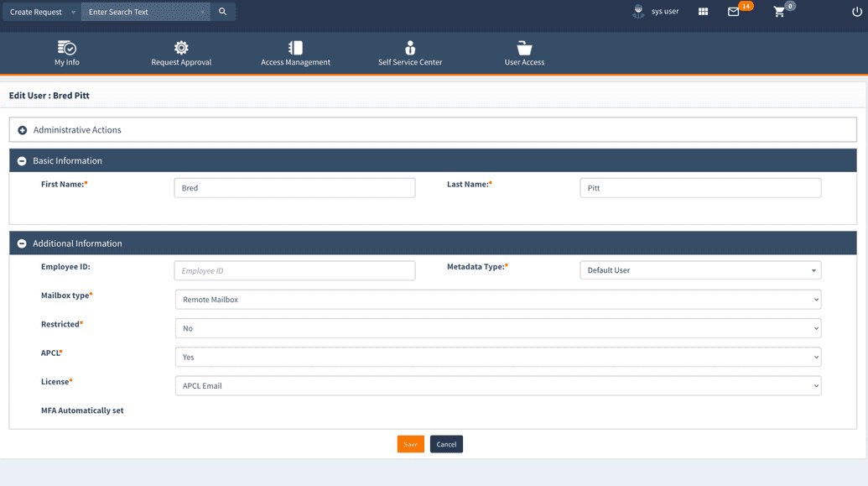
Task: Click the sys user profile icon
Action: (639, 12)
